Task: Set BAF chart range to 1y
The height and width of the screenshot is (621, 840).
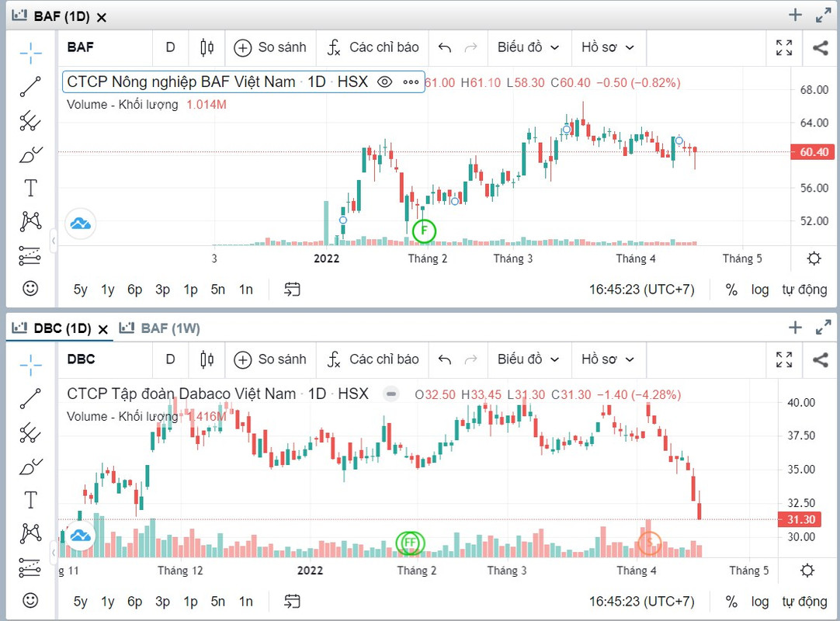Action: 108,290
